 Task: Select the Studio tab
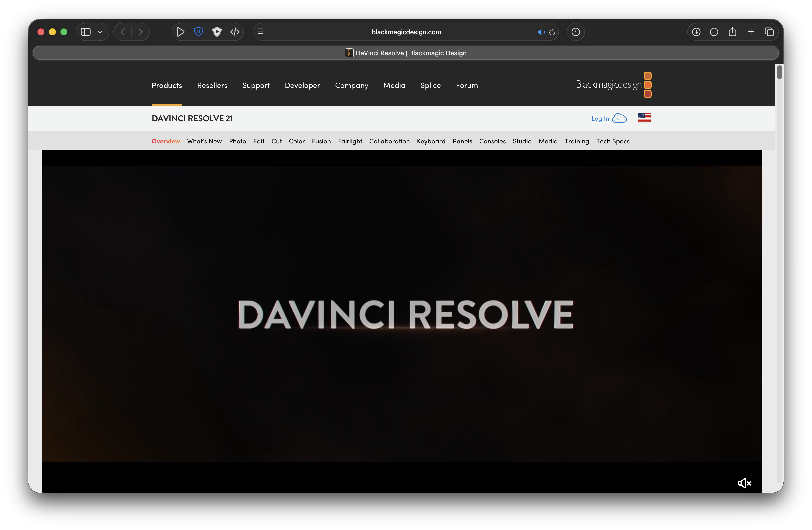click(x=522, y=141)
